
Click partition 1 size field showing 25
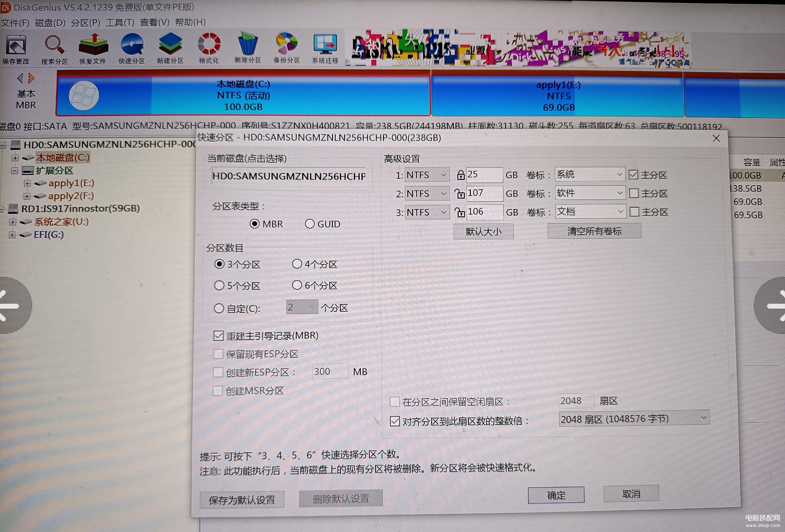(x=484, y=175)
